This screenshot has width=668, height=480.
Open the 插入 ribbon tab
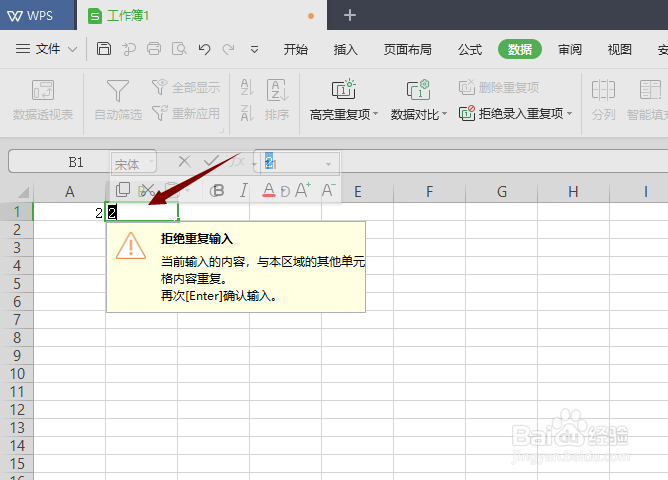[346, 49]
